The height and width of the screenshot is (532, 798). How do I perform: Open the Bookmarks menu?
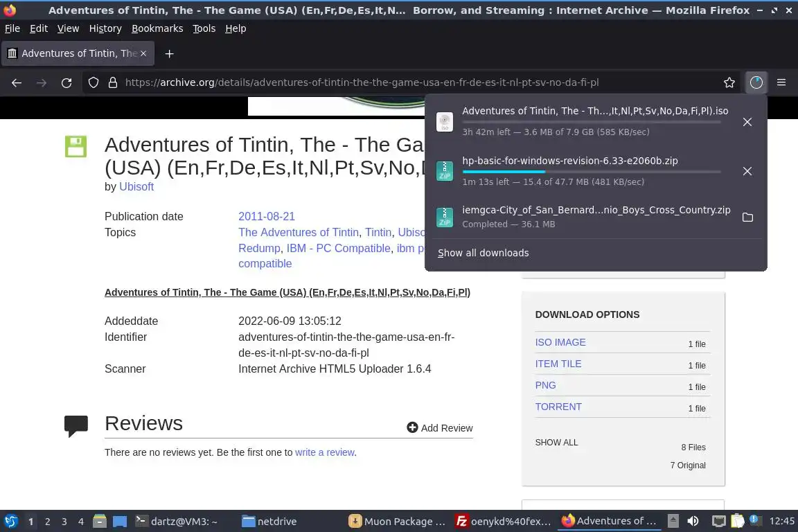(157, 28)
